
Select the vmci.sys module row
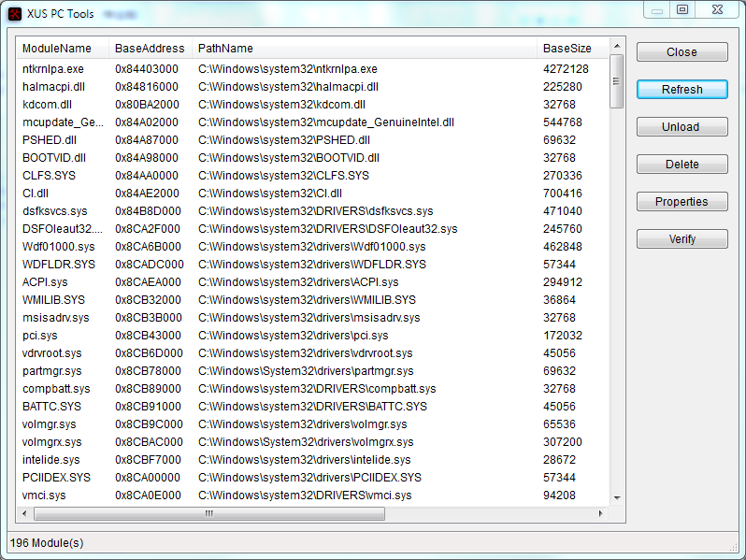click(312, 495)
